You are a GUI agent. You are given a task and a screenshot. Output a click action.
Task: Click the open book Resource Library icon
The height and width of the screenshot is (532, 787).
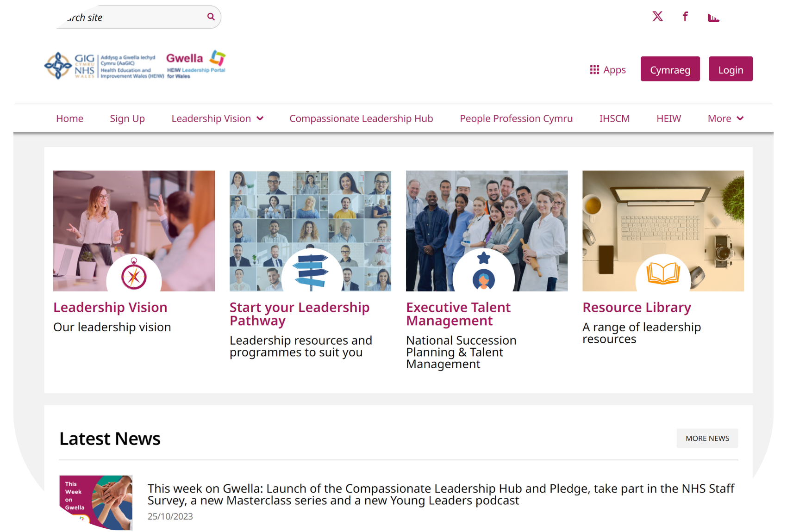(x=663, y=273)
